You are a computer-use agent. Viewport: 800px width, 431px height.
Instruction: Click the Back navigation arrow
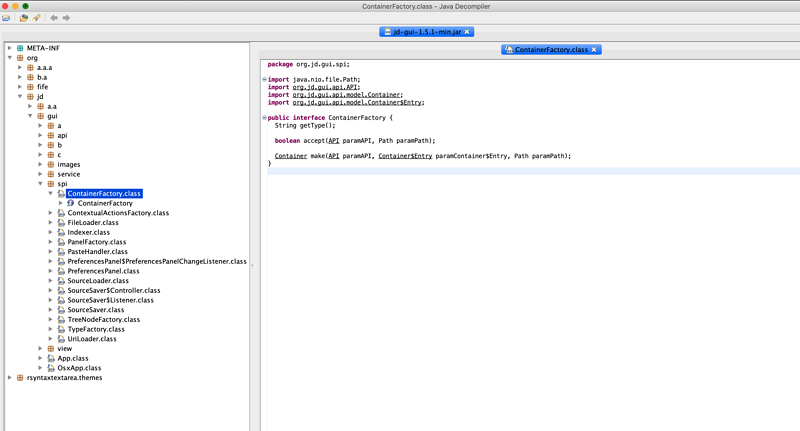(x=54, y=18)
